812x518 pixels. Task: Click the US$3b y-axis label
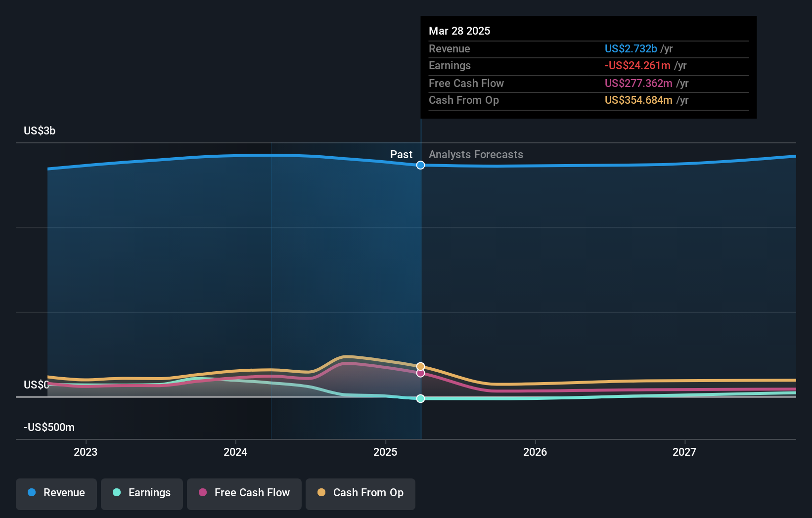[40, 130]
